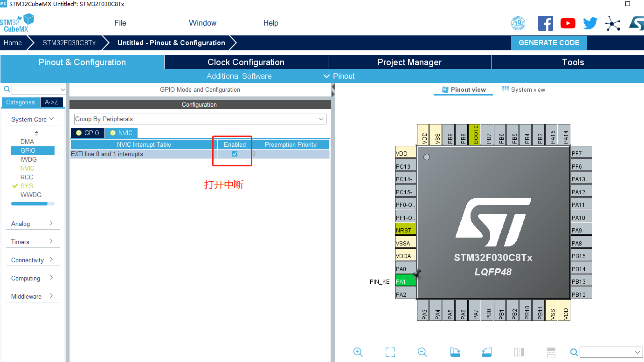
Task: Click the green check icon on GPIO tab
Action: click(x=79, y=133)
